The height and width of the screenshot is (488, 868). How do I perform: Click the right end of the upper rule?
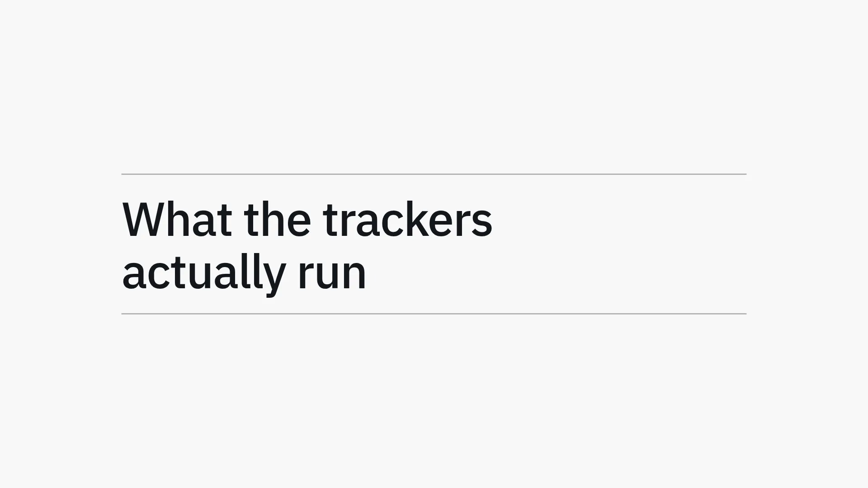(x=745, y=174)
